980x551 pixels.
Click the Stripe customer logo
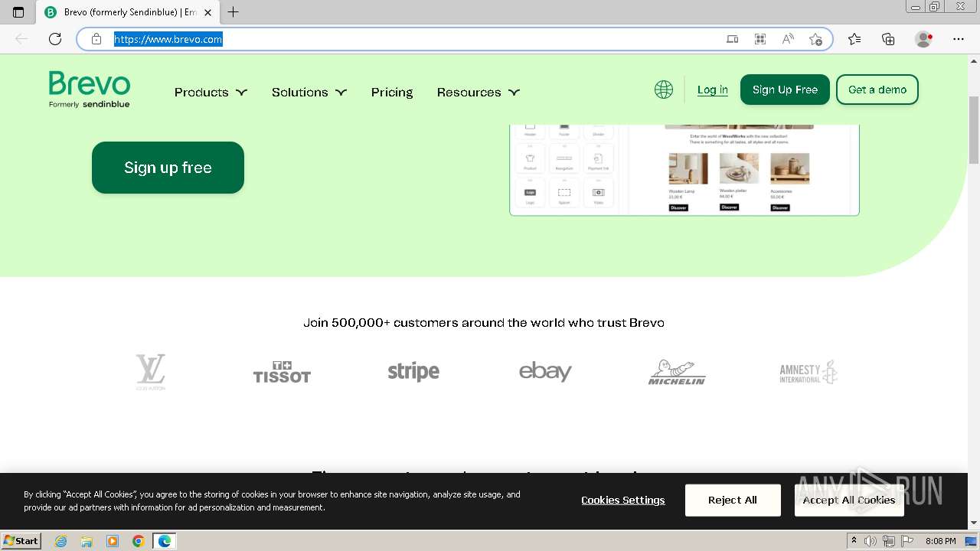pyautogui.click(x=413, y=372)
